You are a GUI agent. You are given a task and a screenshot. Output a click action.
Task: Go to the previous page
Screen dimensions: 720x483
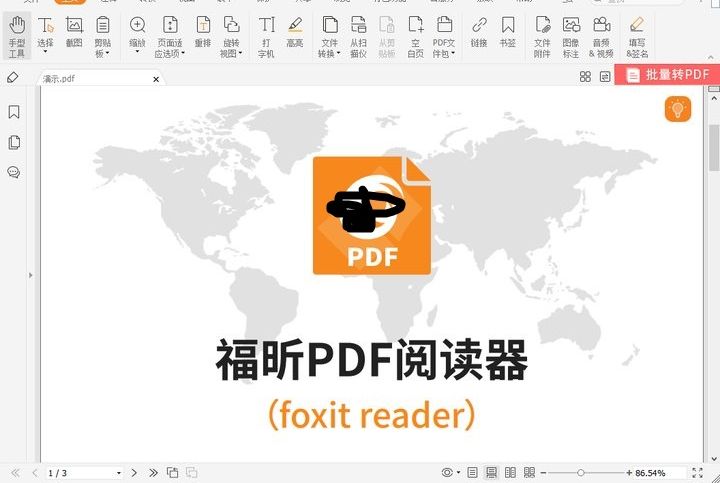34,472
